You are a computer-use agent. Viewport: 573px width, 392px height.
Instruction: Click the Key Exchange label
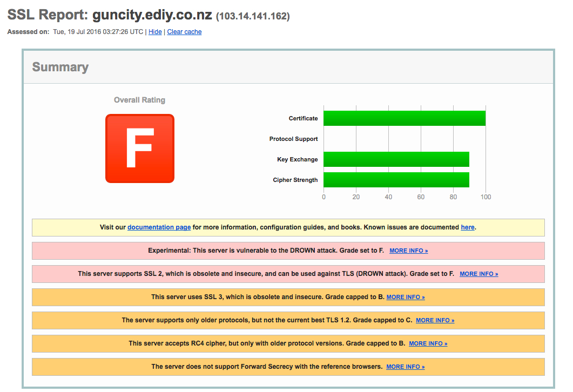coord(297,159)
